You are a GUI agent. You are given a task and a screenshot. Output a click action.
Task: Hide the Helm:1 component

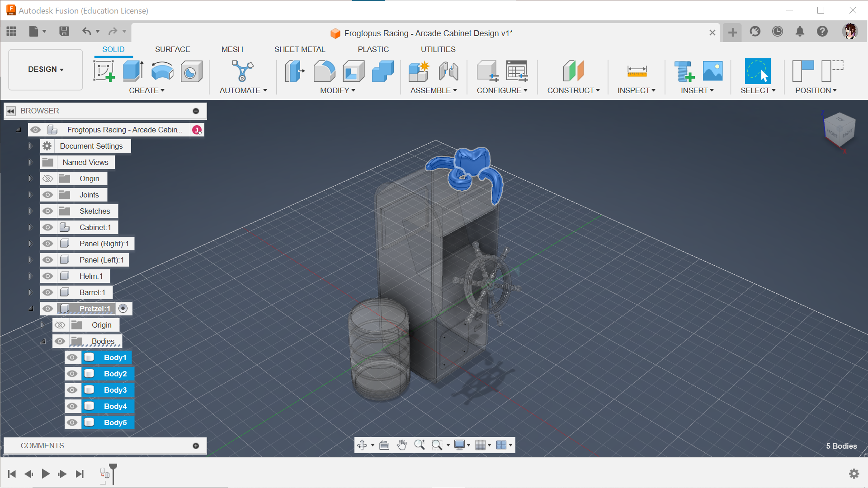pos(48,276)
